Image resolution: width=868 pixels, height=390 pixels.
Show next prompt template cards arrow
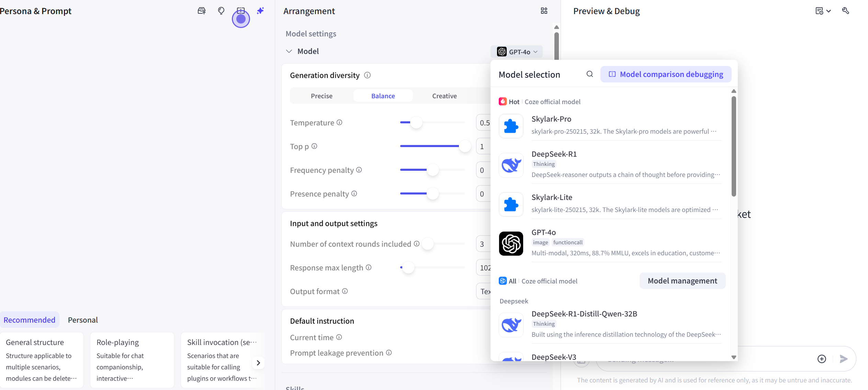(258, 363)
